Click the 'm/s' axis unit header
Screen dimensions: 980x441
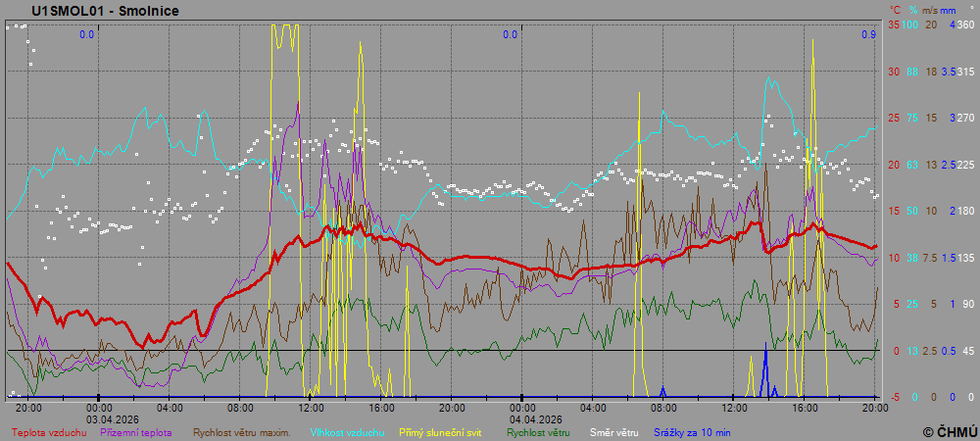(x=931, y=9)
